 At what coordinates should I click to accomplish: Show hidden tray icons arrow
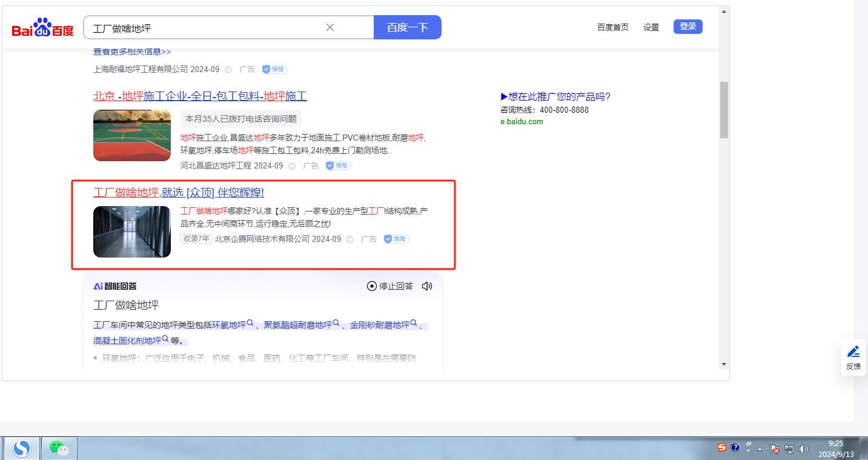(760, 449)
